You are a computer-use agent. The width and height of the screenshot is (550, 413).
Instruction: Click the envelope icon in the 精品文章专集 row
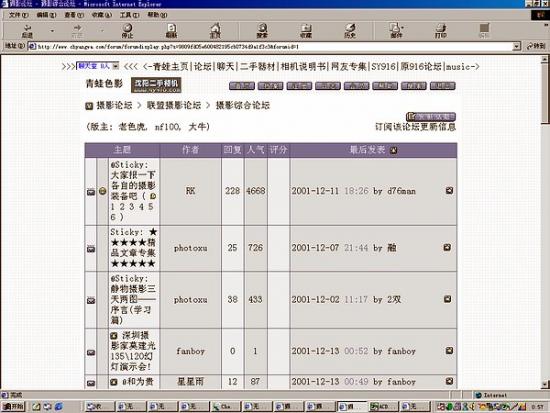click(x=91, y=249)
